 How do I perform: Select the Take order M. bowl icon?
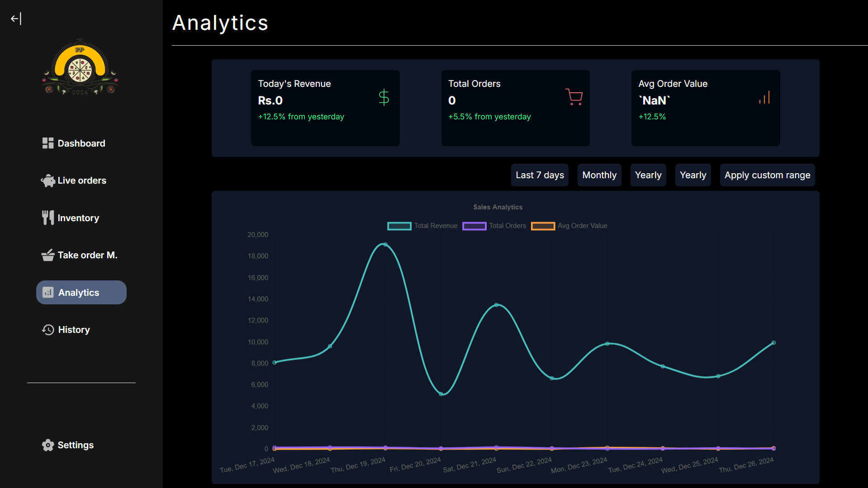coord(48,255)
